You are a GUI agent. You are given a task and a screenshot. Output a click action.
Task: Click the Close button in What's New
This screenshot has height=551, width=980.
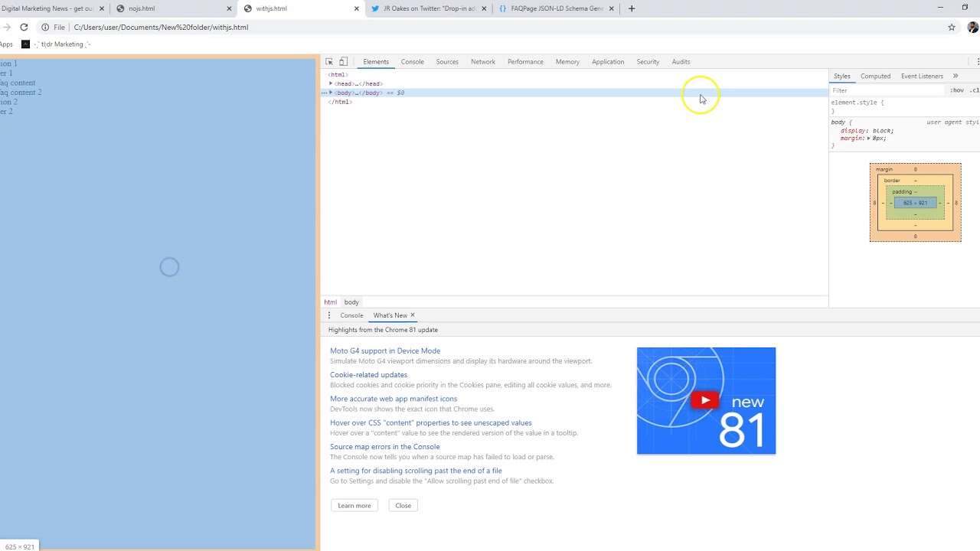point(403,506)
